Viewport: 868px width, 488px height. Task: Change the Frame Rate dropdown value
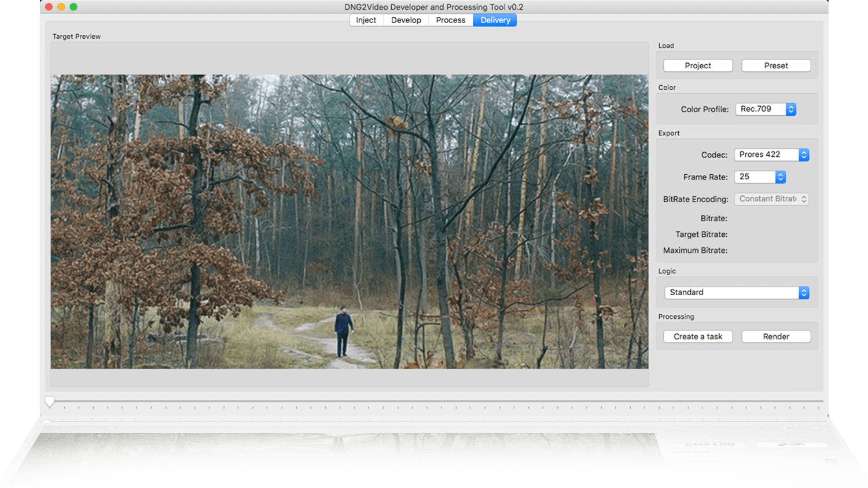point(759,177)
